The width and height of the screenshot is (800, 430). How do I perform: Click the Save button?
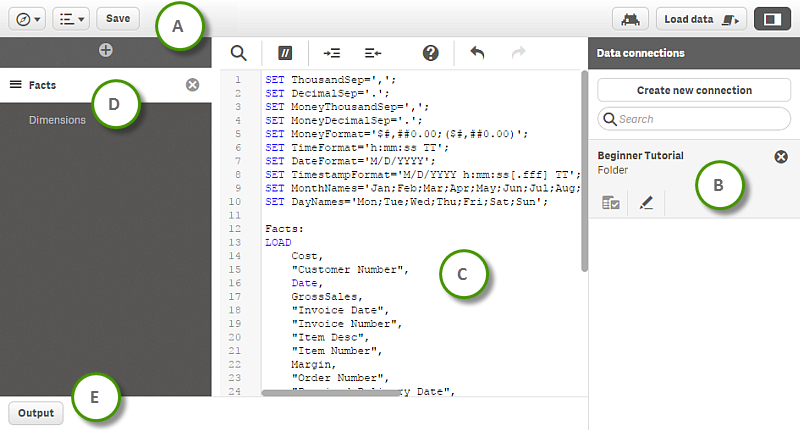pyautogui.click(x=118, y=18)
